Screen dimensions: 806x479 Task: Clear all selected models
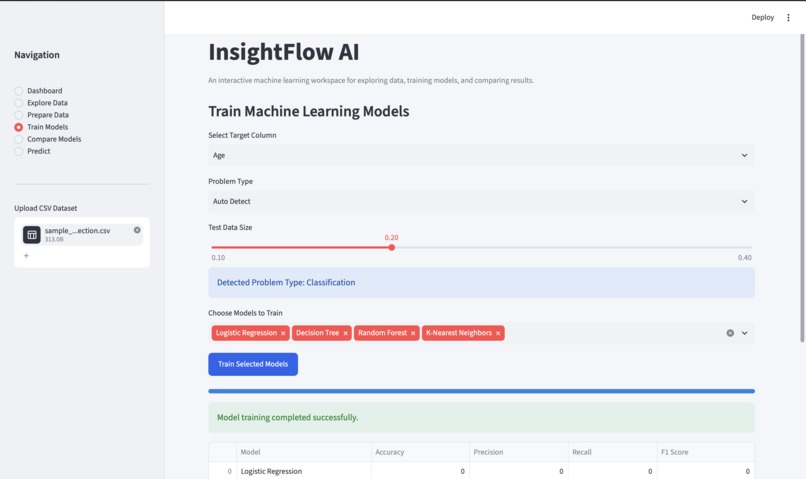pyautogui.click(x=730, y=333)
